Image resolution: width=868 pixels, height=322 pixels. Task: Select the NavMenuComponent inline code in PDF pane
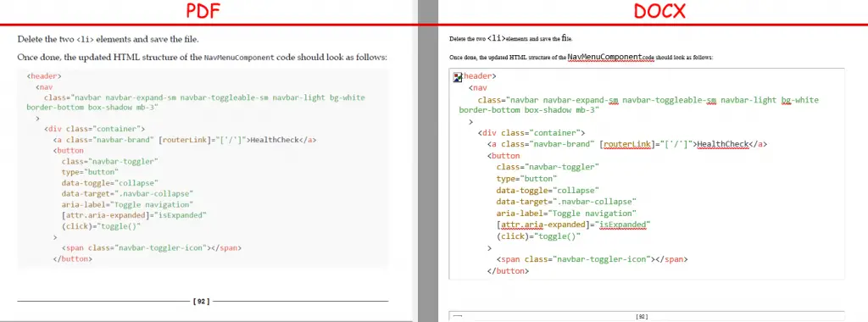(239, 58)
